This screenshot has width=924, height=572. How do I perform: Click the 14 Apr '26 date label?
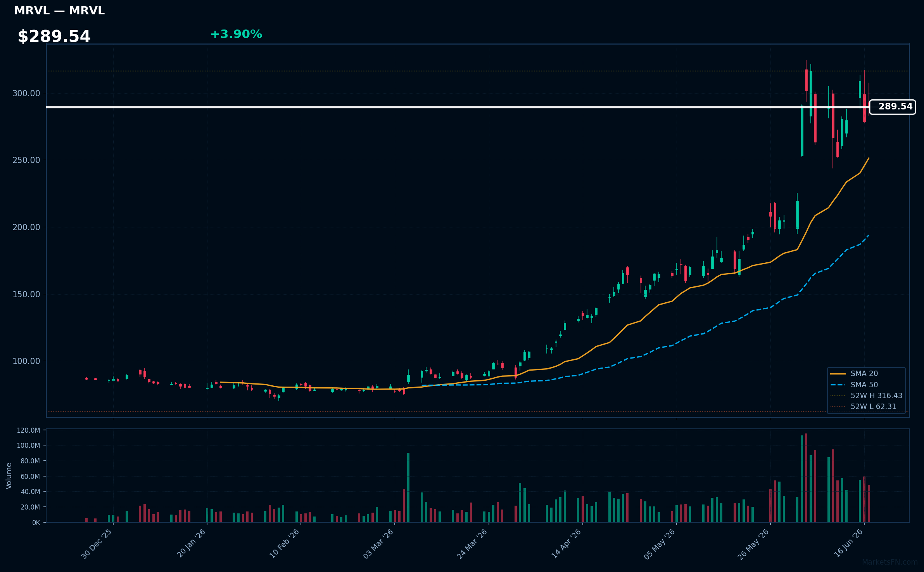tap(566, 544)
